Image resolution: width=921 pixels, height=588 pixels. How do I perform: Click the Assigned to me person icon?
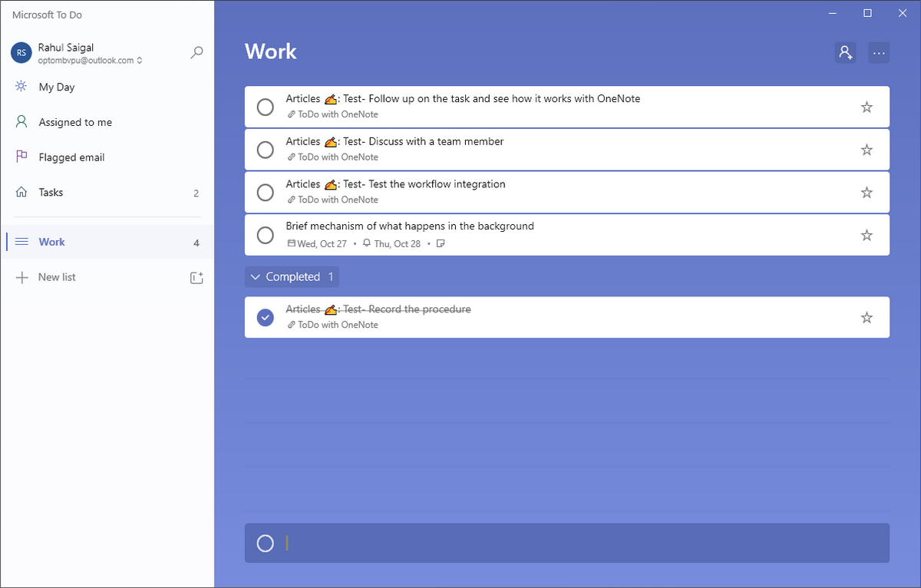[x=21, y=122]
